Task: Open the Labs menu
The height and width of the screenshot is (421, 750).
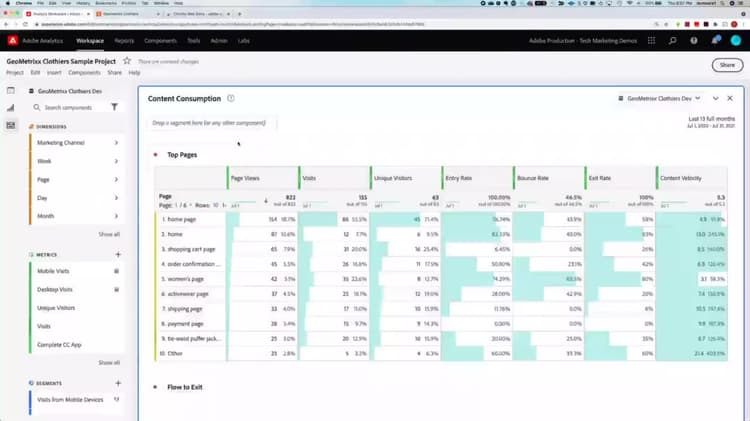Action: point(243,41)
